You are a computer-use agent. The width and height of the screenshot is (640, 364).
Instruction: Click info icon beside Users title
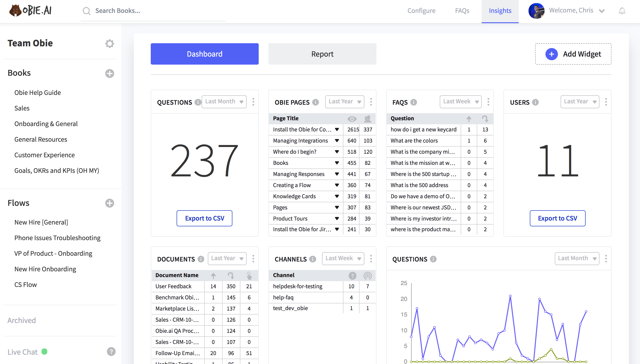tap(535, 102)
